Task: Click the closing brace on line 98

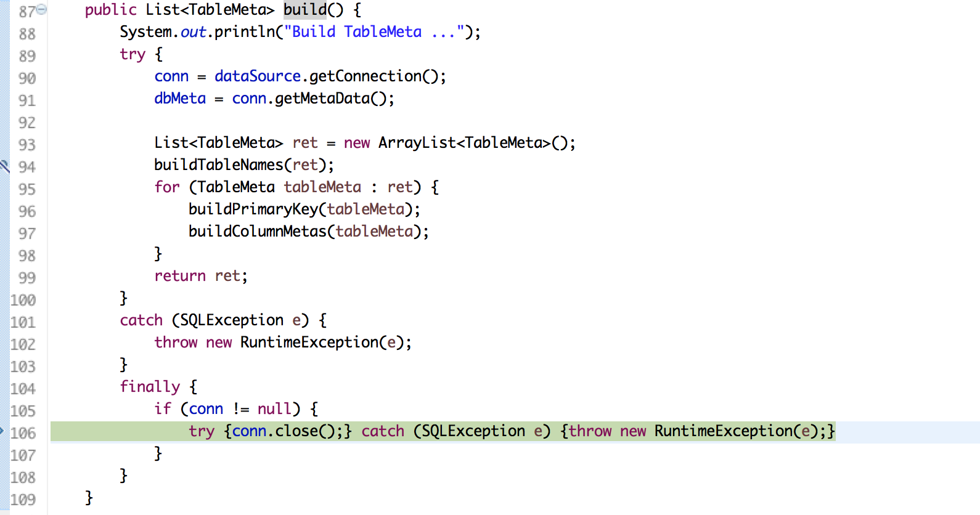Action: click(158, 254)
